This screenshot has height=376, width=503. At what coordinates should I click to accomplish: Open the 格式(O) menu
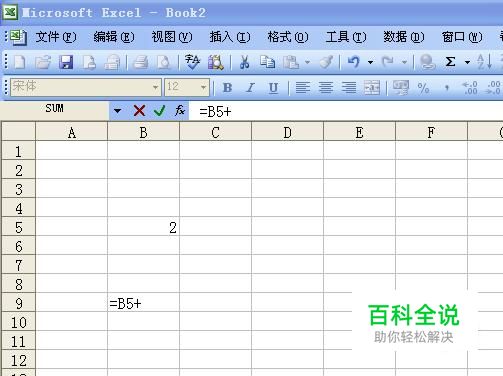tap(288, 37)
